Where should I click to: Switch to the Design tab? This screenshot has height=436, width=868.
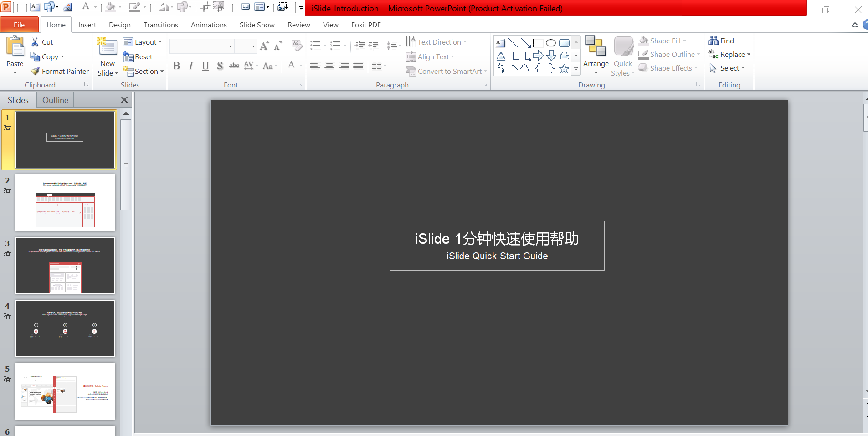click(x=120, y=25)
